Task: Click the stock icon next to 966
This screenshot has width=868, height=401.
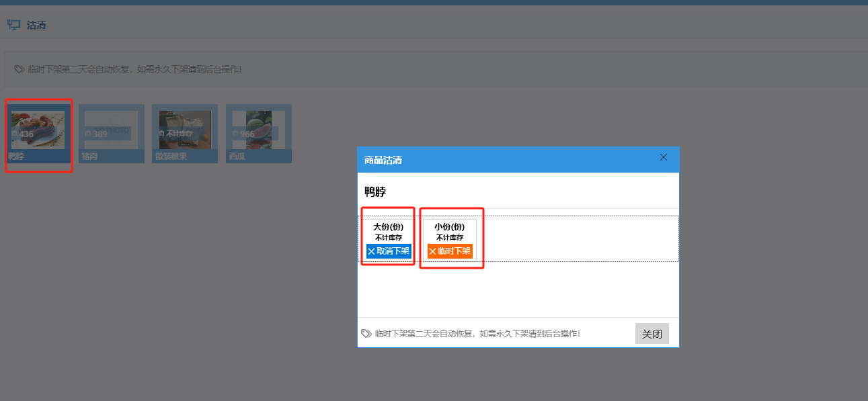Action: 235,134
